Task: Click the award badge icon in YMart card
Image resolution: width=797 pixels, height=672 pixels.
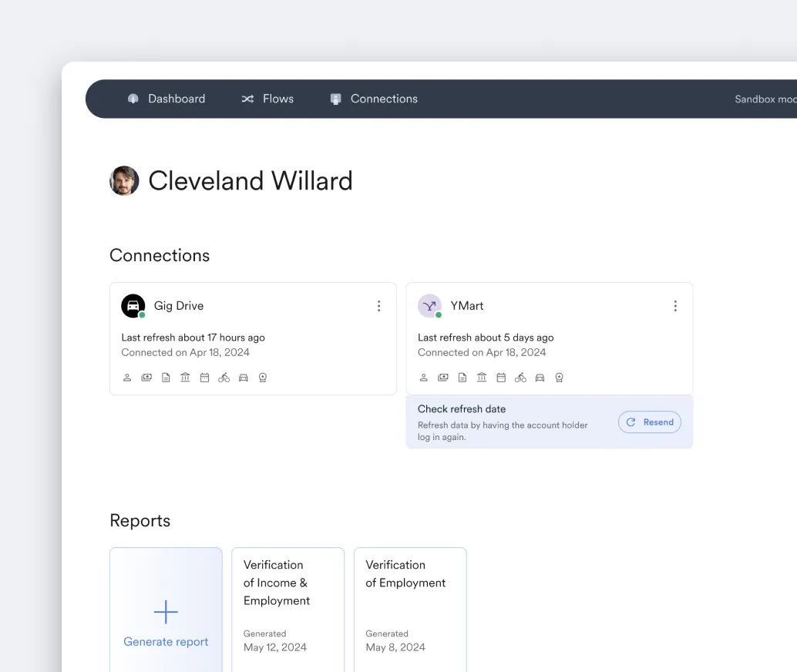Action: 559,378
